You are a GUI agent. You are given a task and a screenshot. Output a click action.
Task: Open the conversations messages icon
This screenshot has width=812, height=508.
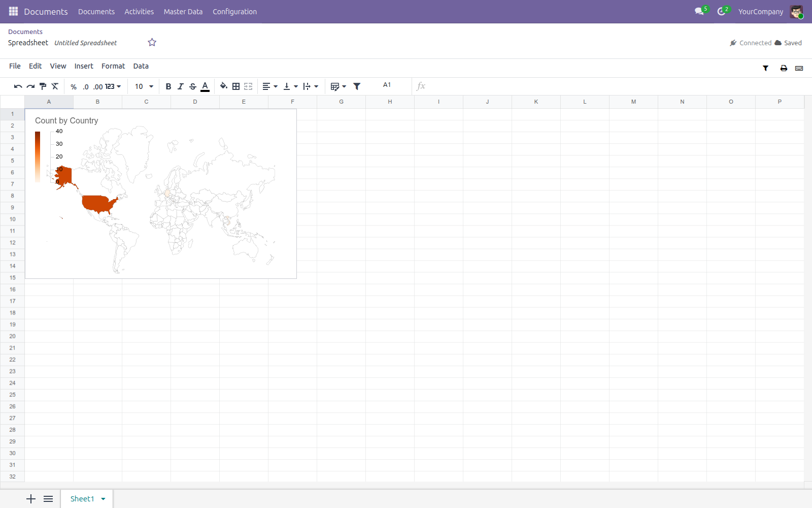point(700,11)
